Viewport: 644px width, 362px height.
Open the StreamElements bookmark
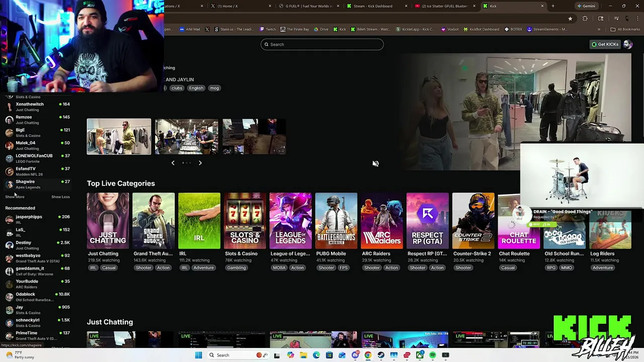coord(547,29)
